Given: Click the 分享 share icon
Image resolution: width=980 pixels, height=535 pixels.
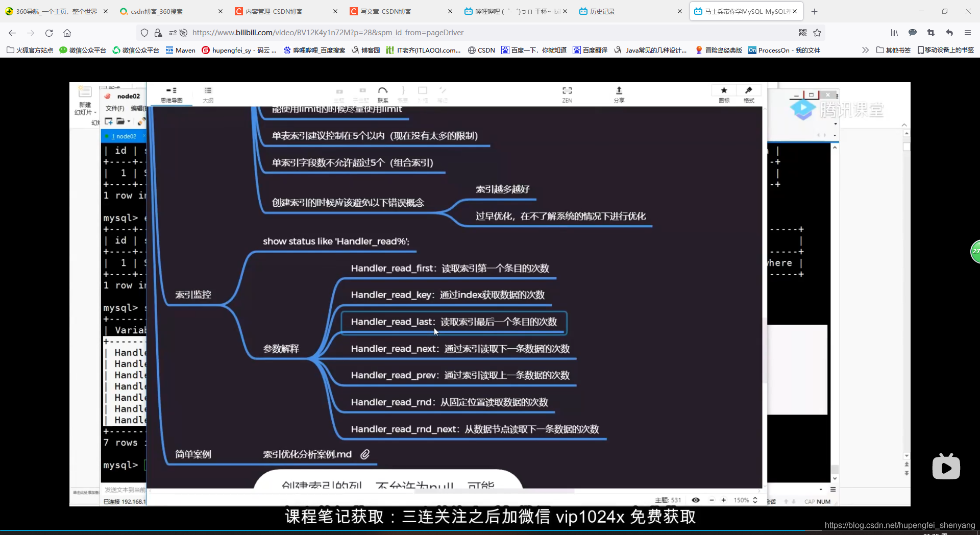Looking at the screenshot, I should [619, 94].
